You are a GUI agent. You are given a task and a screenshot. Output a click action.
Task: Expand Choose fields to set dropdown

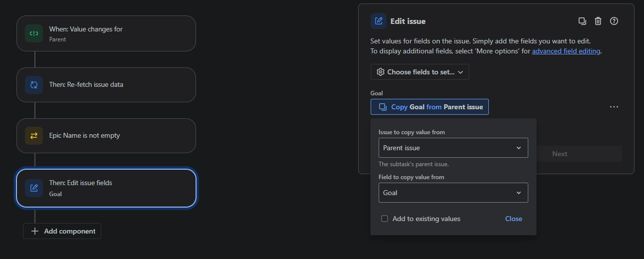420,72
